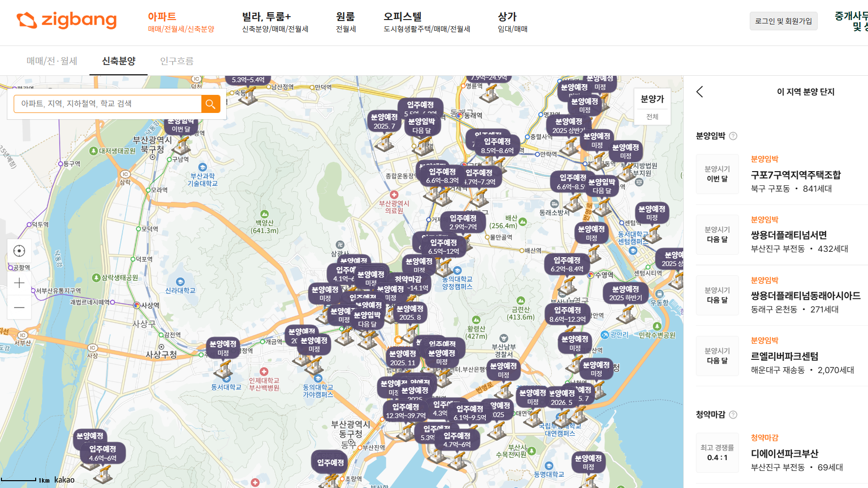Screen dimensions: 868x488
Task: Click the 로그인 및 회원가입 button
Action: [x=783, y=21]
